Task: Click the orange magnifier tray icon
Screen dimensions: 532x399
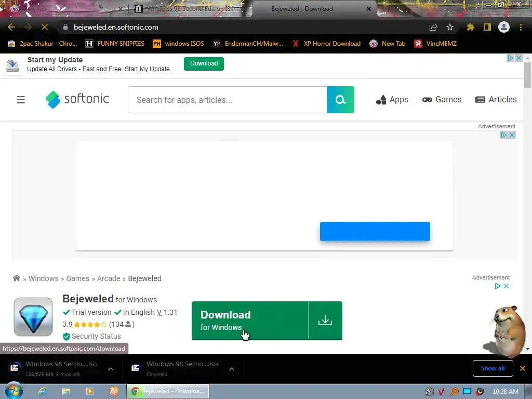Action: (454, 392)
